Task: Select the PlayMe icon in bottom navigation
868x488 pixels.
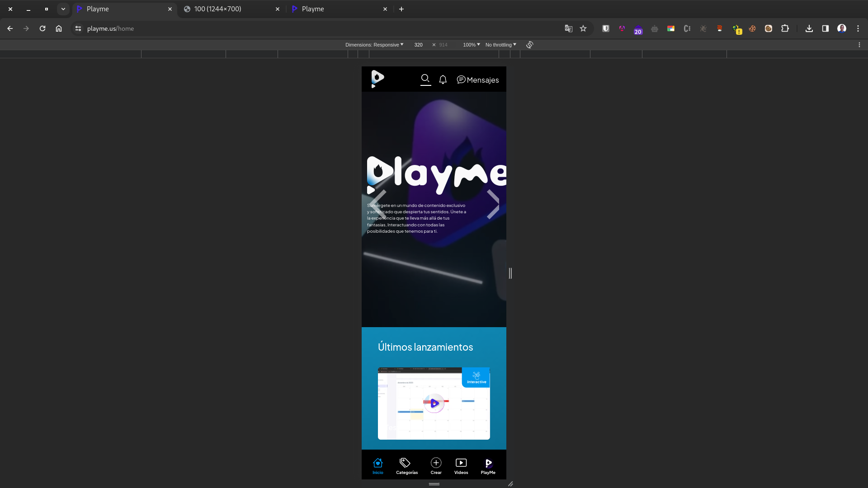Action: tap(488, 463)
